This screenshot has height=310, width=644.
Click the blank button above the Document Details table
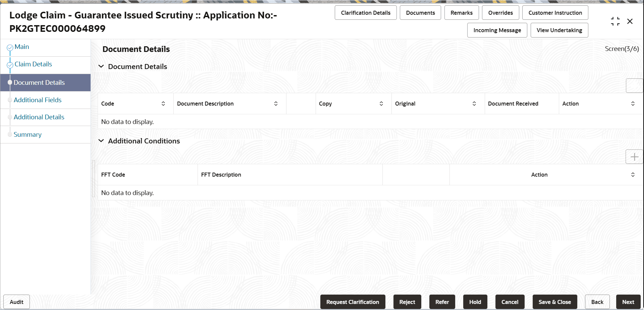click(x=634, y=86)
